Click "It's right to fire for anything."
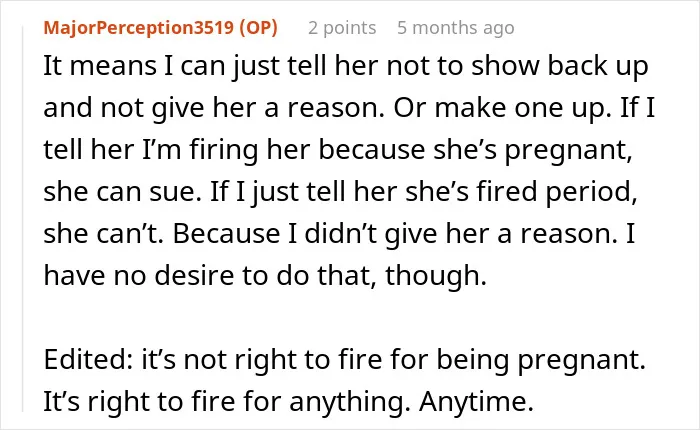The height and width of the screenshot is (430, 700). [x=227, y=401]
